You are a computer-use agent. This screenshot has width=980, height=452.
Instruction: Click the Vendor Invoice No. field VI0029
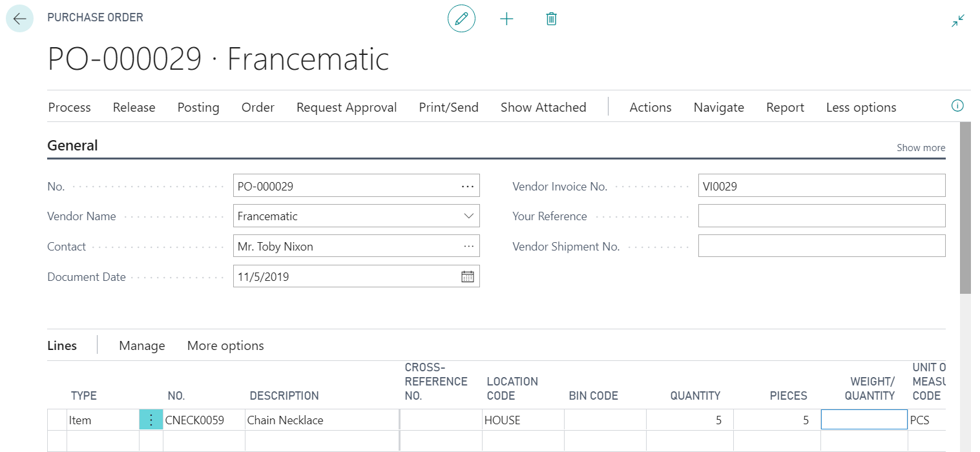(x=822, y=186)
